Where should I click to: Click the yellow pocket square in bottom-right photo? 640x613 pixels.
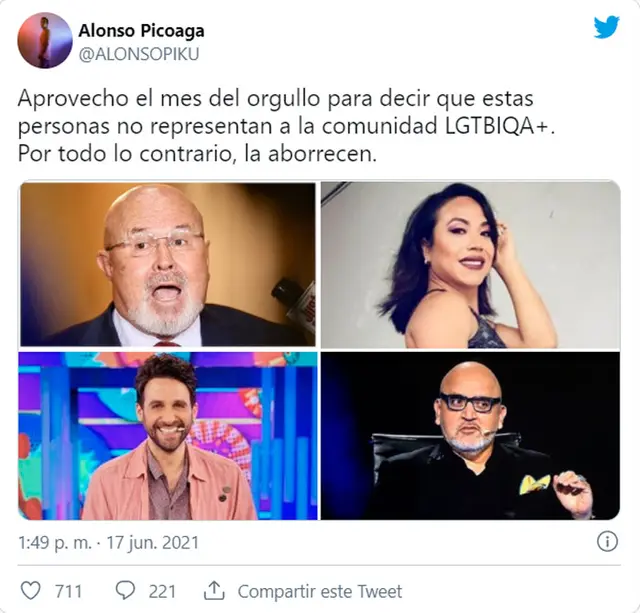pyautogui.click(x=534, y=483)
